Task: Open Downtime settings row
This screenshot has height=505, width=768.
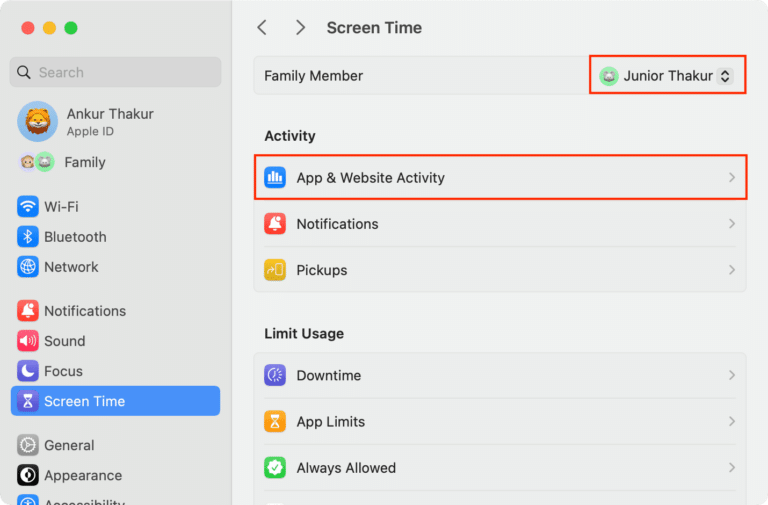Action: pyautogui.click(x=500, y=375)
